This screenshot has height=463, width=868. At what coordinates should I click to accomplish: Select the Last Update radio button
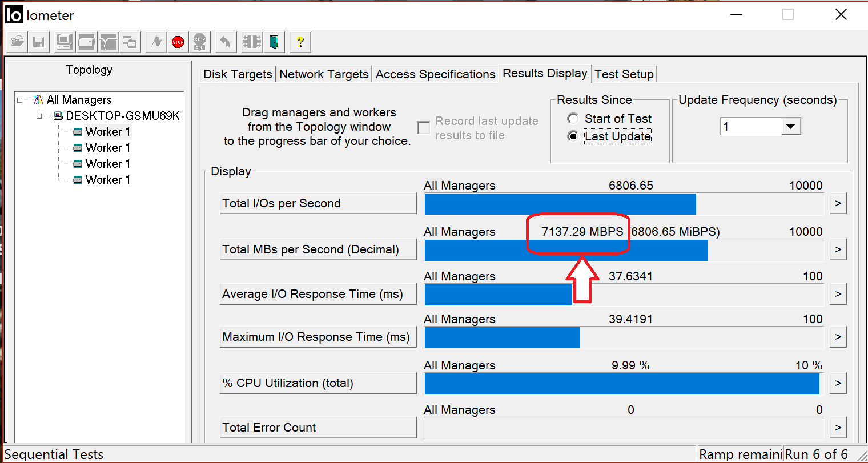[573, 136]
